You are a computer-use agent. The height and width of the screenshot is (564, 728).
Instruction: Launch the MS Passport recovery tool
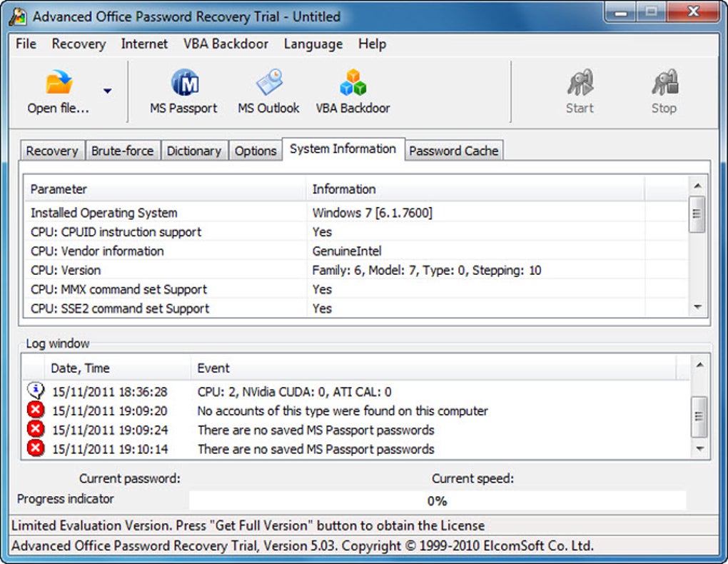[184, 92]
